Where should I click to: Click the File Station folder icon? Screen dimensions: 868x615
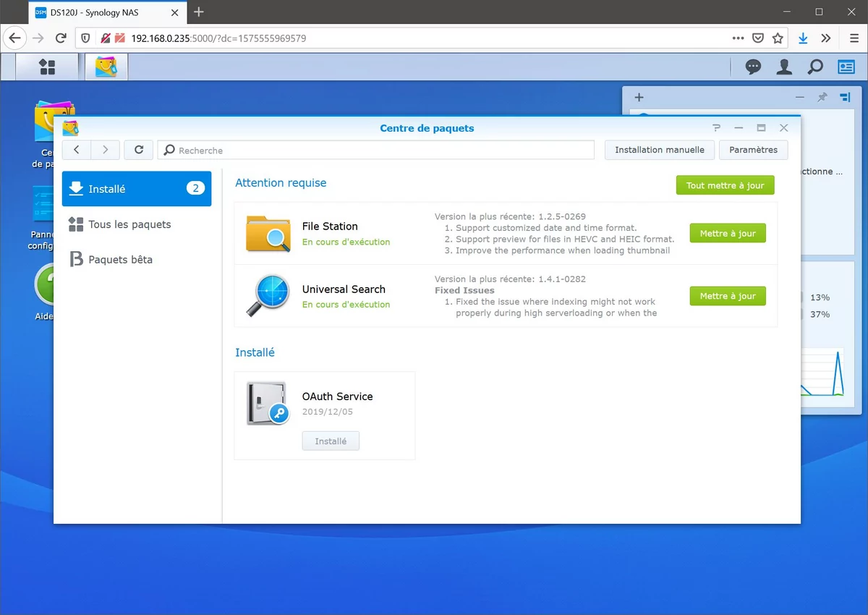point(268,233)
